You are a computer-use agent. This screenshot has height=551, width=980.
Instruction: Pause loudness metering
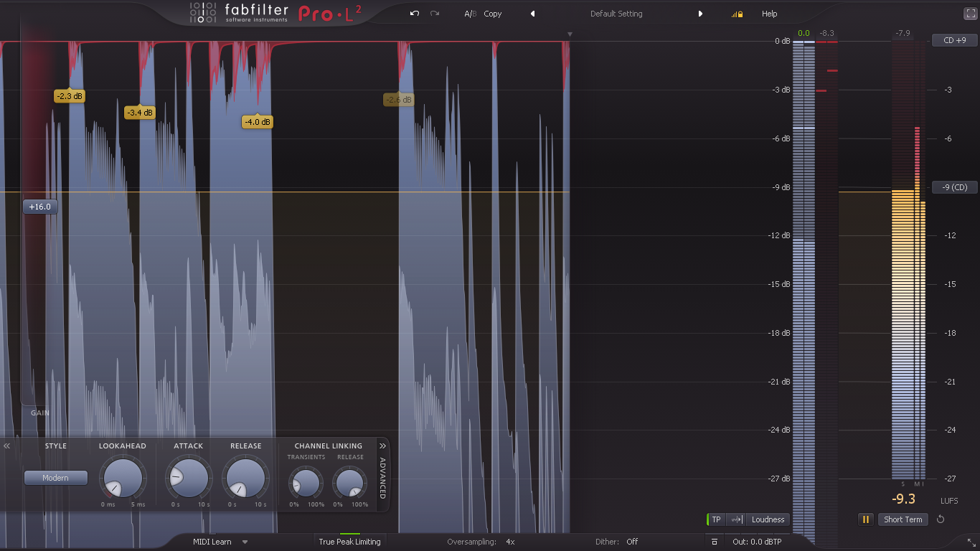(866, 519)
